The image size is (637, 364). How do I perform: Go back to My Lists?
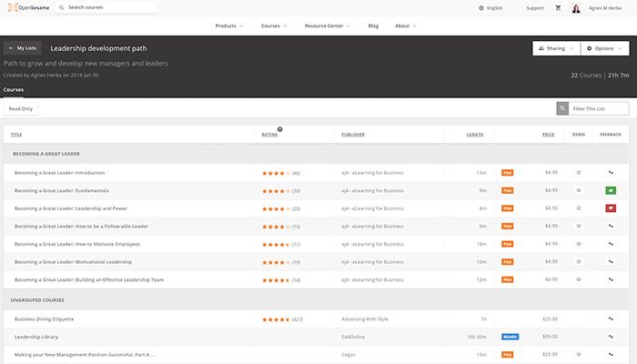(23, 47)
